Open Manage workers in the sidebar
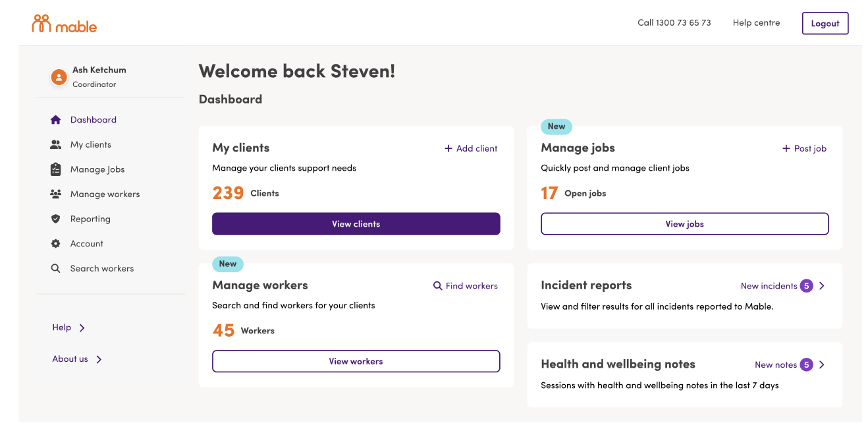The height and width of the screenshot is (427, 868). tap(105, 194)
